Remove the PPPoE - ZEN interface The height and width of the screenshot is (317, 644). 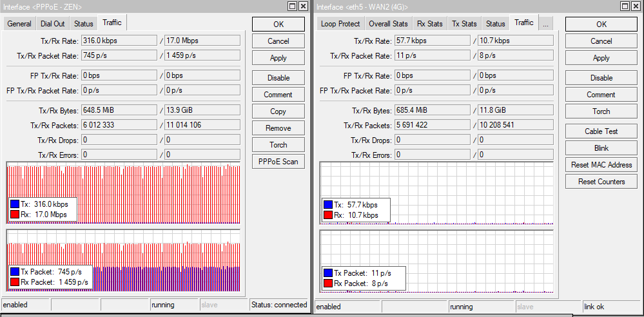point(278,128)
